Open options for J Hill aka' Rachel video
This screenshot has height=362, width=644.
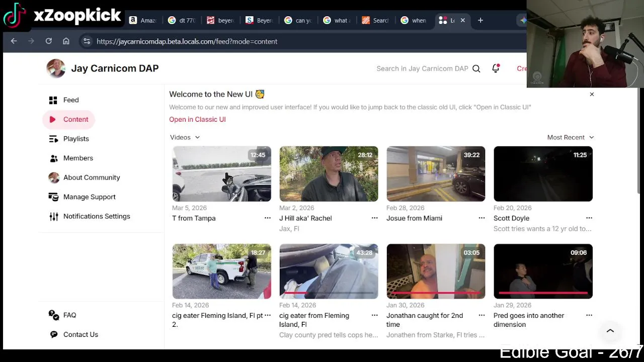(374, 218)
